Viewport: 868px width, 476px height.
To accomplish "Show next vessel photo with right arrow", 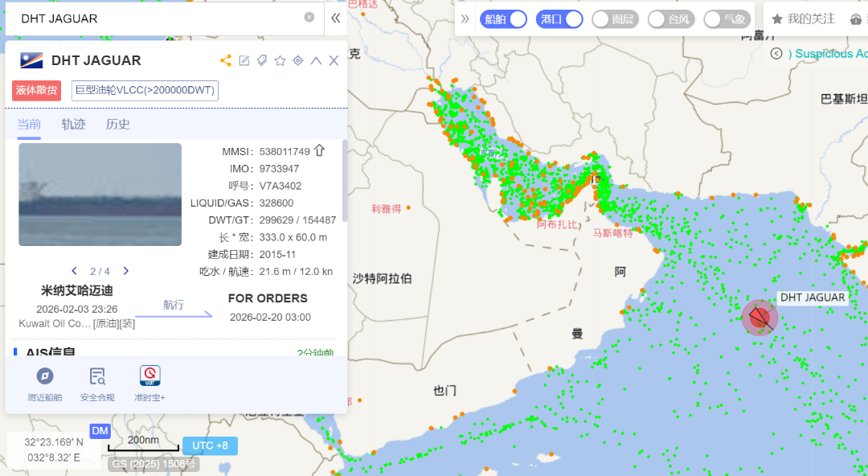I will coord(126,272).
